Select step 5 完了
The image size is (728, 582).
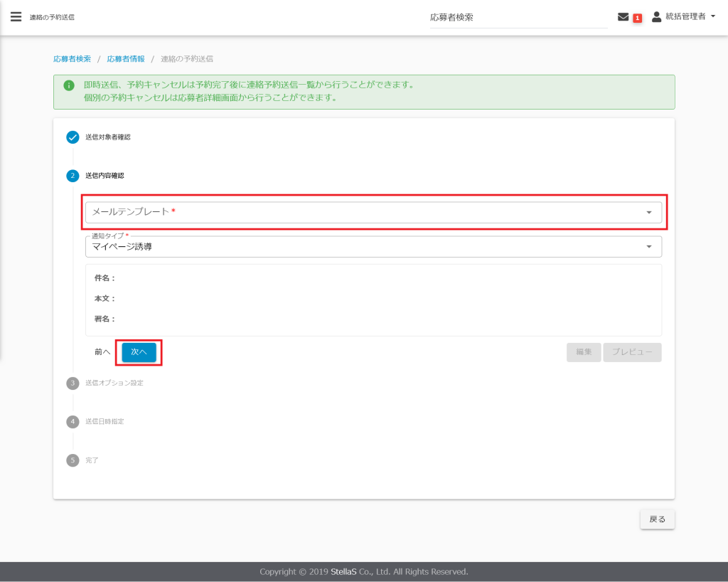click(91, 460)
